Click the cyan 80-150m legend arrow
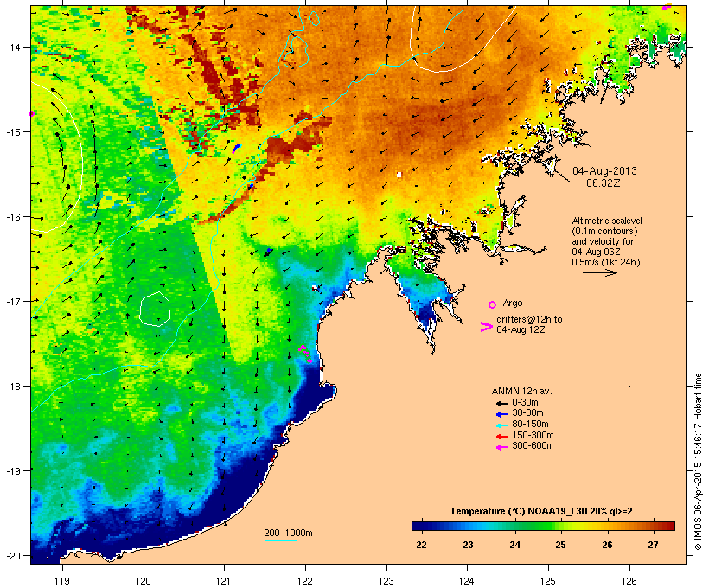 501,425
